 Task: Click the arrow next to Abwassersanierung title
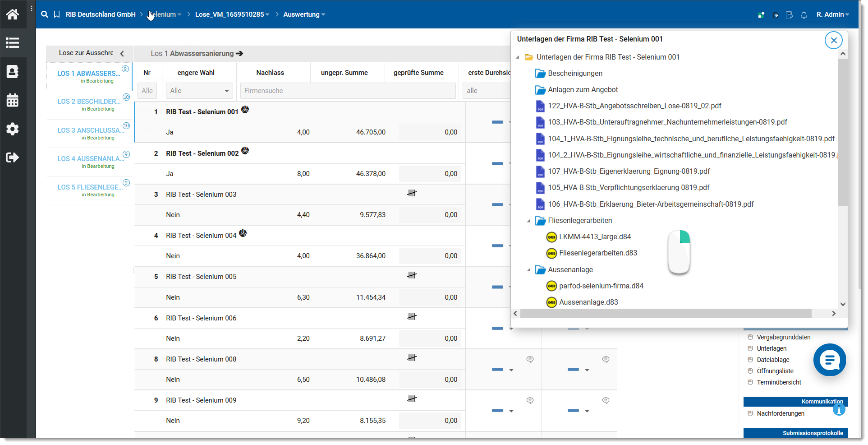239,53
